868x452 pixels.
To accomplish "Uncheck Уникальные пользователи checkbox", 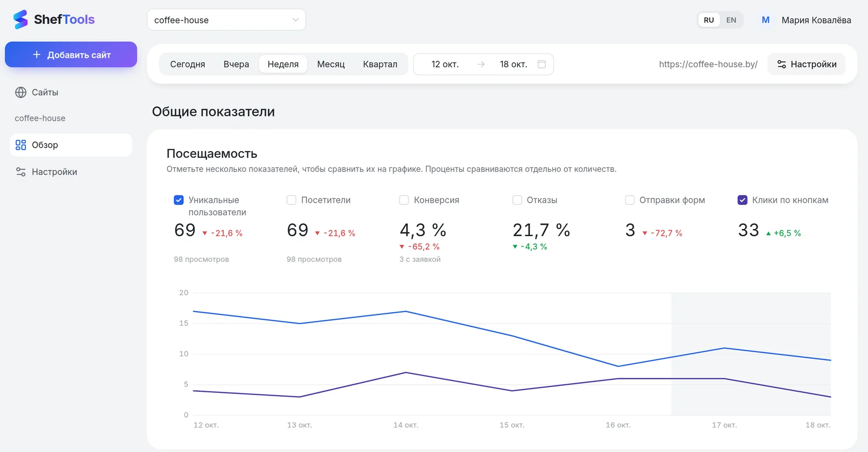I will tap(178, 200).
